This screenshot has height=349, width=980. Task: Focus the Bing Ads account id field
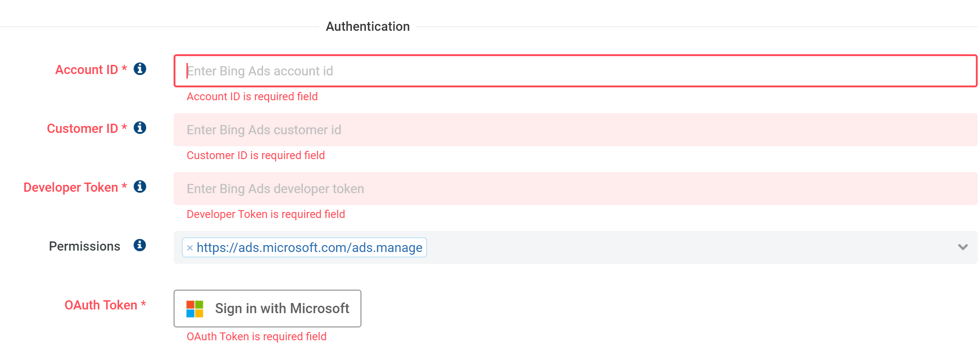pyautogui.click(x=575, y=71)
